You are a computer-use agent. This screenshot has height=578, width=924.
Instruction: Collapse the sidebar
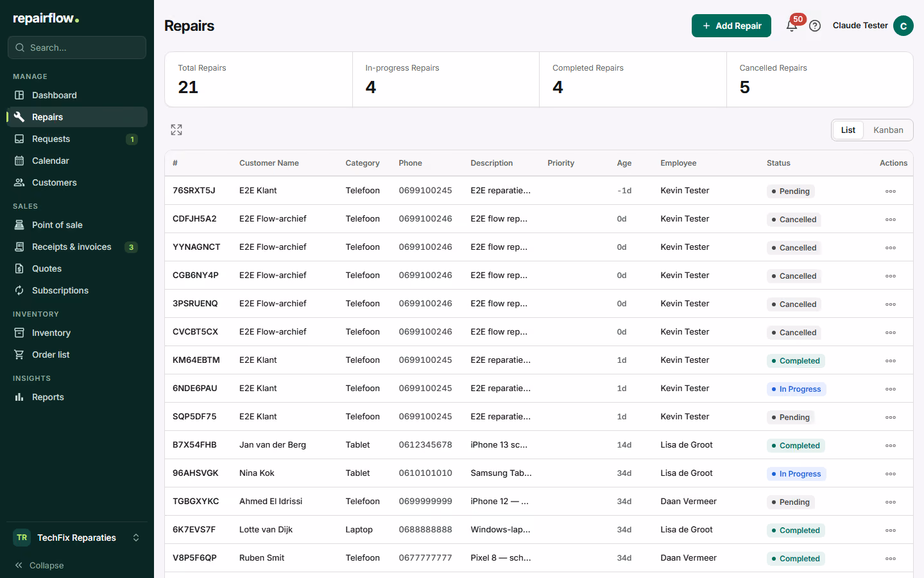(39, 565)
